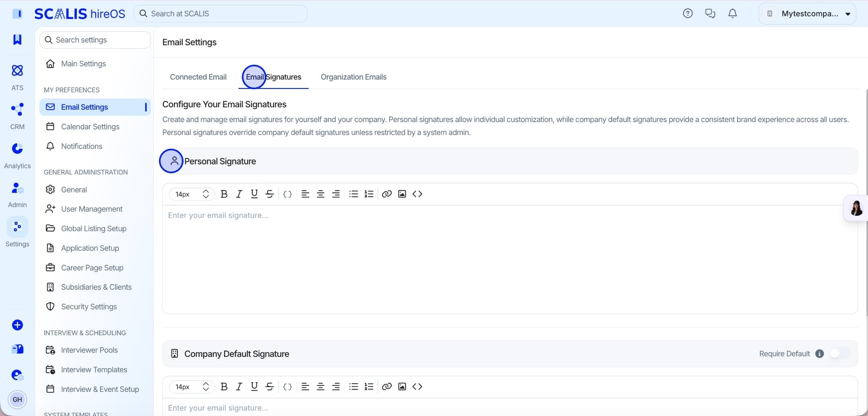
Task: Insert link in Personal Signature toolbar
Action: (x=387, y=194)
